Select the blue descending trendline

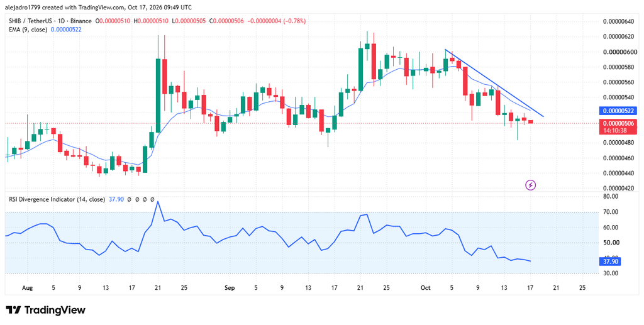494,83
